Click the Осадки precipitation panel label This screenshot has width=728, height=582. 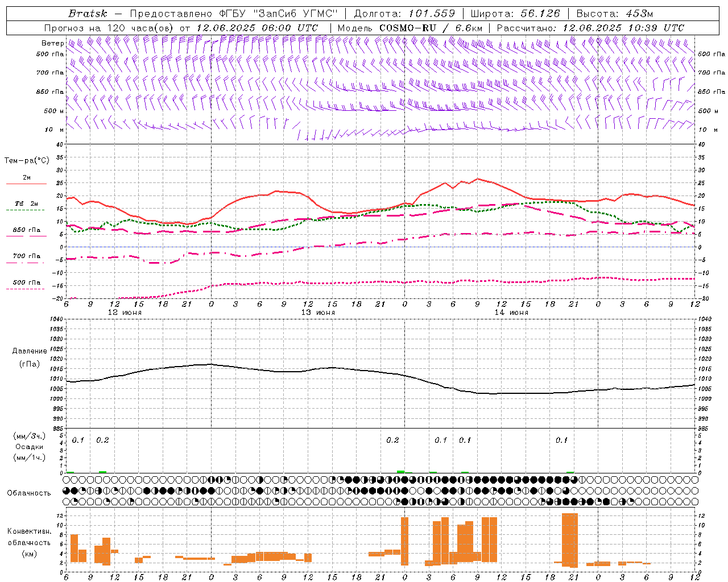pyautogui.click(x=30, y=447)
